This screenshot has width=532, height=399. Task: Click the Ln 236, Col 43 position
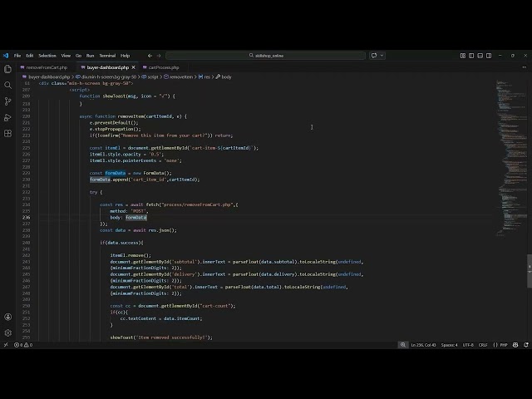coord(423,345)
